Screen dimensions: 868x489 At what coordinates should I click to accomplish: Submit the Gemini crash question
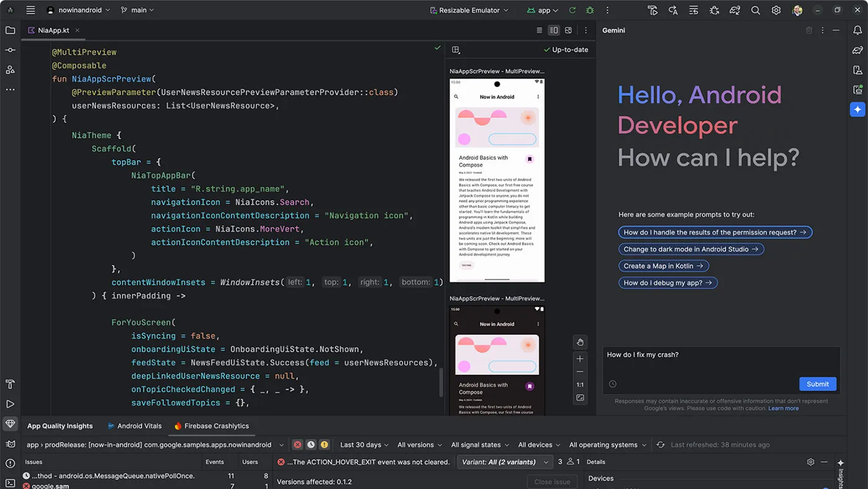(x=817, y=384)
